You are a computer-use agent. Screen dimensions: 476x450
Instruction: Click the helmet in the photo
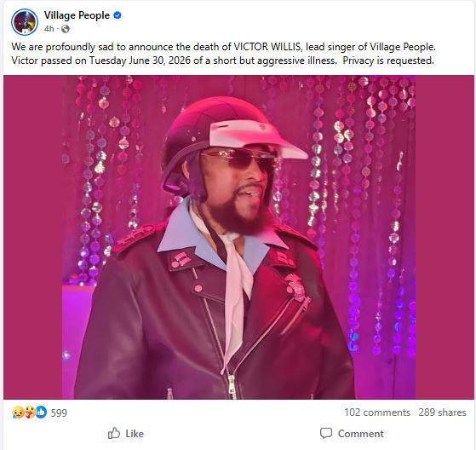pos(231,136)
